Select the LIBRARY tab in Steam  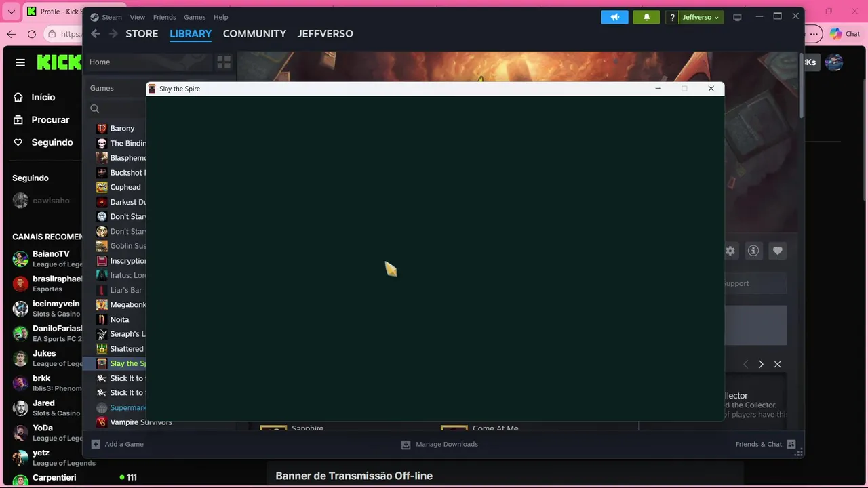tap(191, 33)
